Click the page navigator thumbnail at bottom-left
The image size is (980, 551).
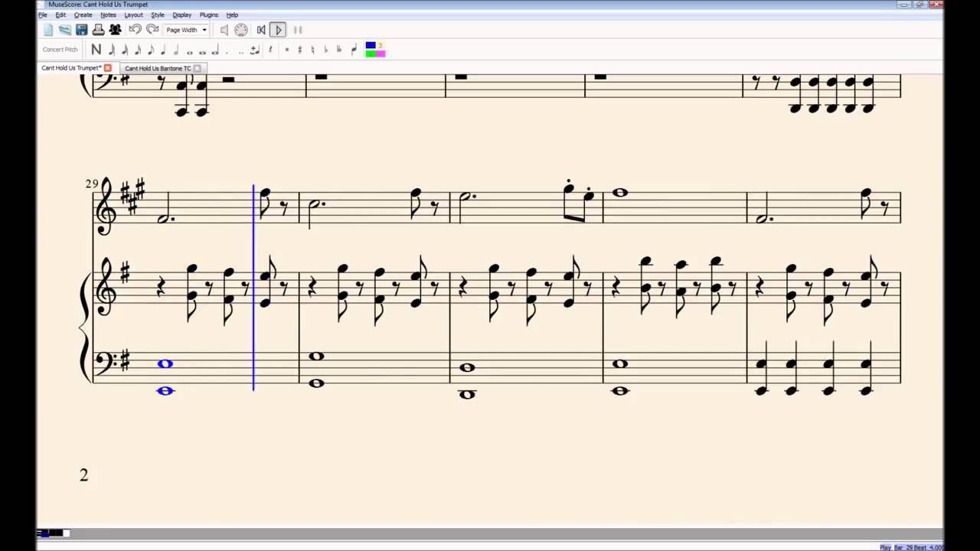53,533
